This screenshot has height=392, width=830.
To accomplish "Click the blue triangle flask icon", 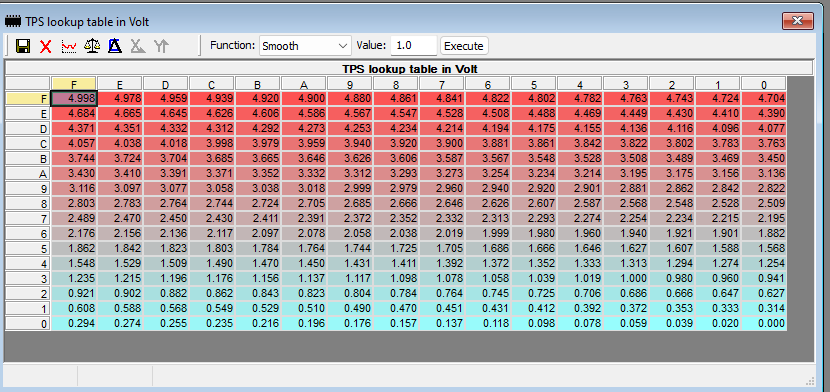I will pyautogui.click(x=115, y=46).
